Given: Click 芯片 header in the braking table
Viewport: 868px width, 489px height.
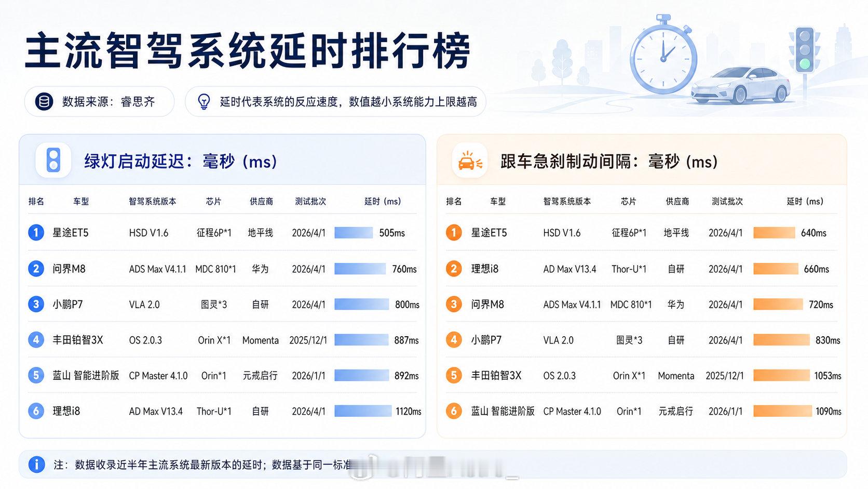Looking at the screenshot, I should (x=628, y=201).
